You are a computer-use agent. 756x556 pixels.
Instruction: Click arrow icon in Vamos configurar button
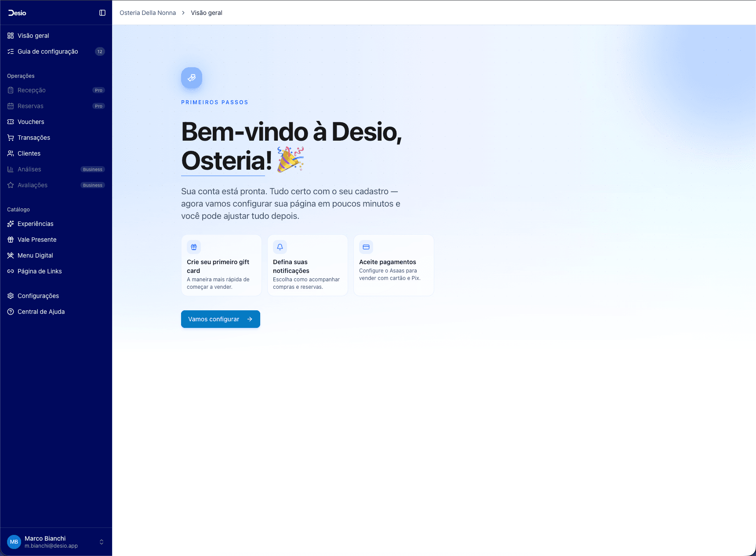tap(250, 319)
